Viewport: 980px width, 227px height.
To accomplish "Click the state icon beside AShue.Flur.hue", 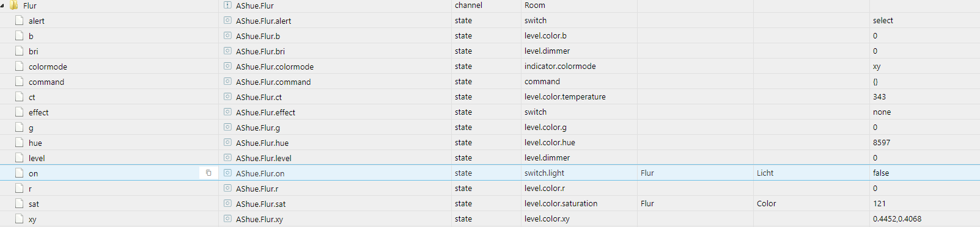I will [x=227, y=142].
